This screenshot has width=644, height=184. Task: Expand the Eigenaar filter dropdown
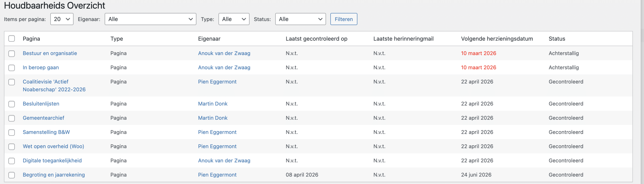point(150,19)
